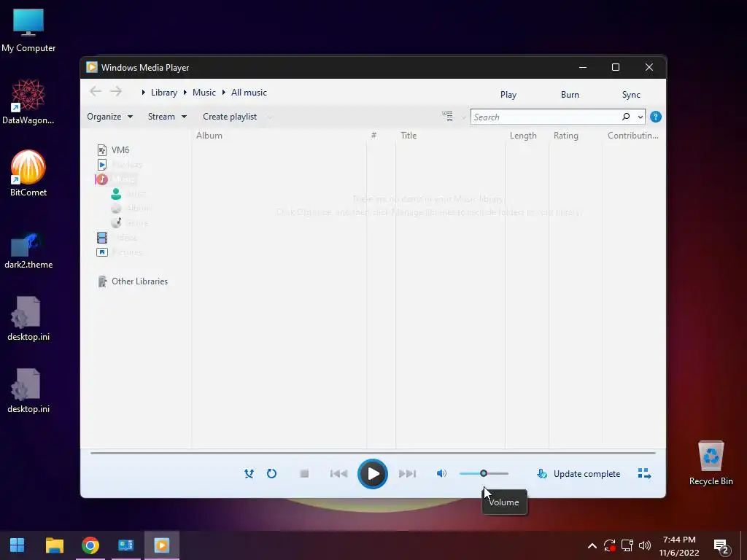Turn shuffle on in the player
The image size is (747, 560).
(x=249, y=473)
